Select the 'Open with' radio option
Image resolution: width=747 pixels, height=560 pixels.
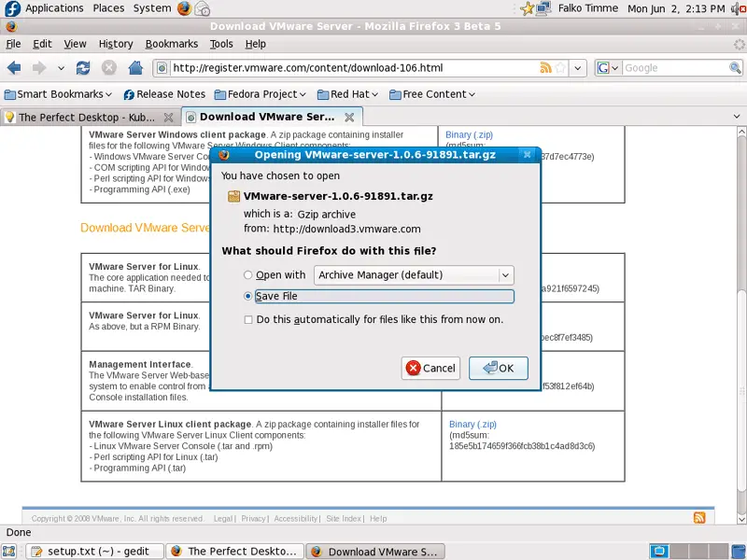coord(247,274)
